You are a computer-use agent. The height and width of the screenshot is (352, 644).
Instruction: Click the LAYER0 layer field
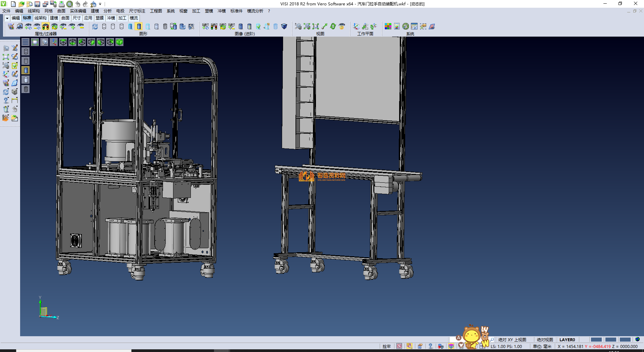click(567, 340)
